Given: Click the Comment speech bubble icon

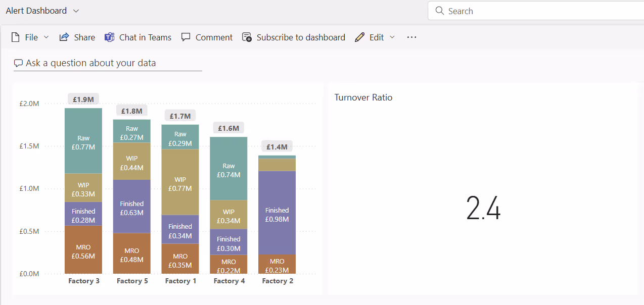Looking at the screenshot, I should 186,37.
